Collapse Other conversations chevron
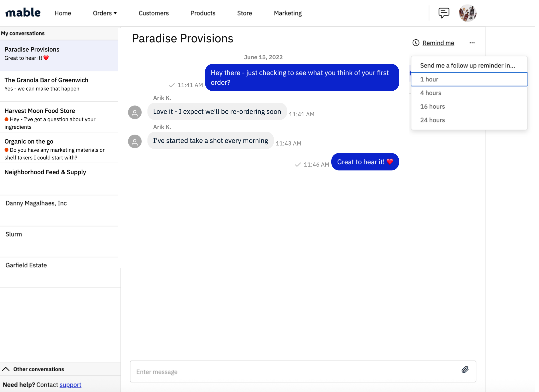 [x=6, y=369]
